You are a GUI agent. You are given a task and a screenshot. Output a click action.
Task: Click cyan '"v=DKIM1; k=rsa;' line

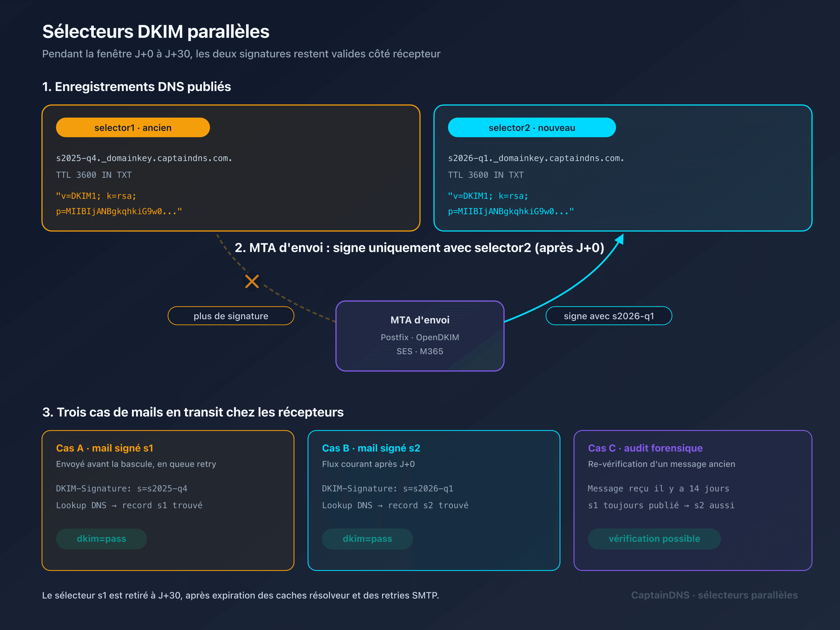[x=488, y=196]
